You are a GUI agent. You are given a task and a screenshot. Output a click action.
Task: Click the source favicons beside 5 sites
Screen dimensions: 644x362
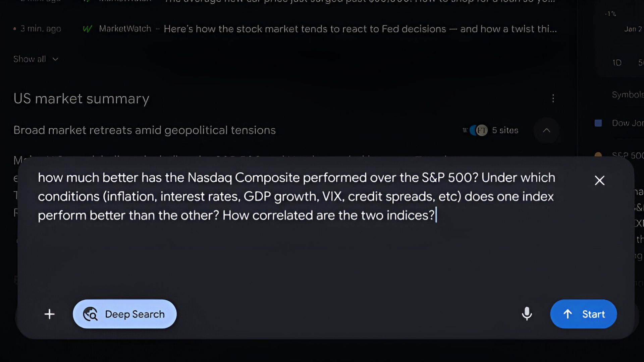tap(476, 130)
